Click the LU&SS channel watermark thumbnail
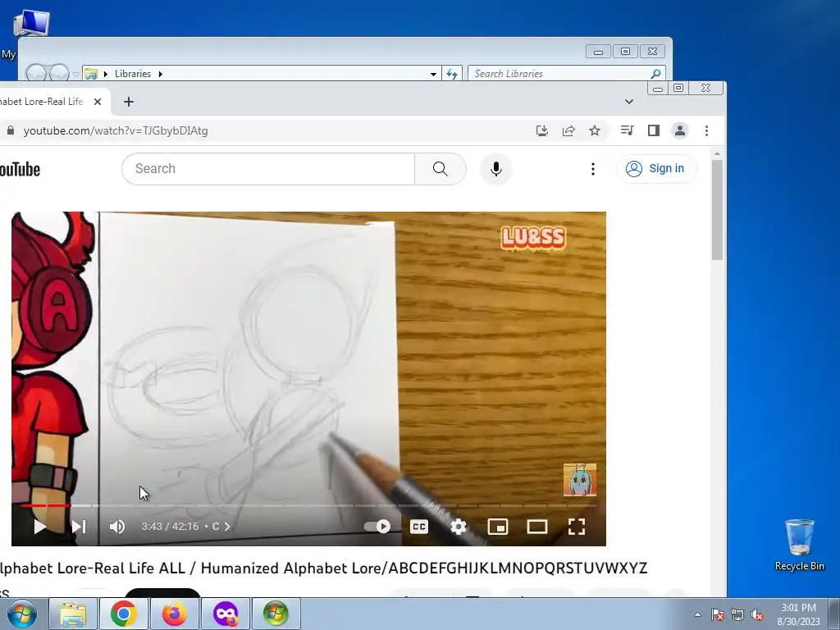Screen dimensions: 840x630 [580, 480]
